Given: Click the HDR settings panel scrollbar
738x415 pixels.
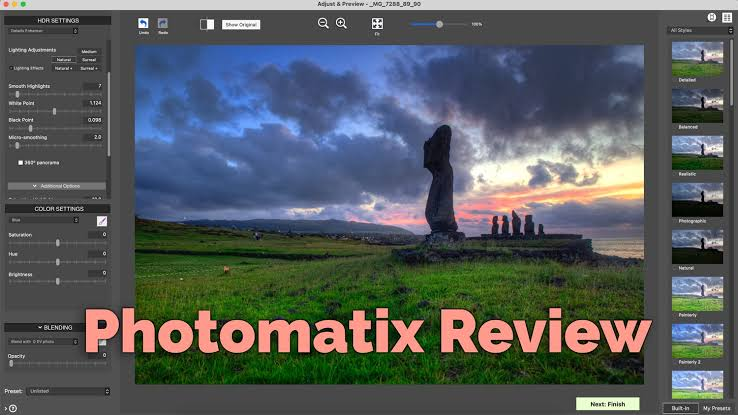Looking at the screenshot, I should pos(109,114).
